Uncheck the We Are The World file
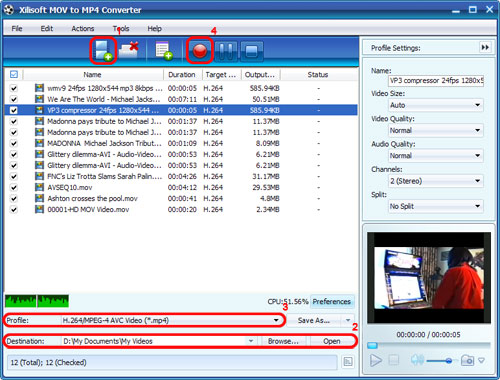 point(14,99)
